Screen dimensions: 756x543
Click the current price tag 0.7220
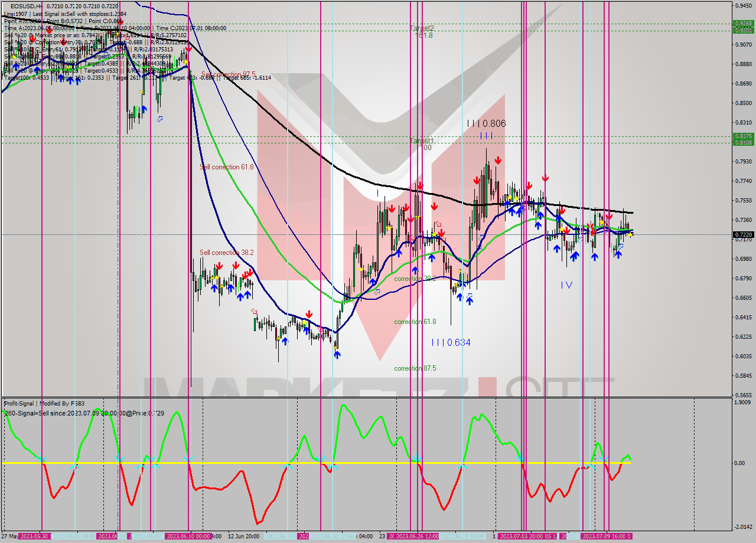[x=743, y=234]
